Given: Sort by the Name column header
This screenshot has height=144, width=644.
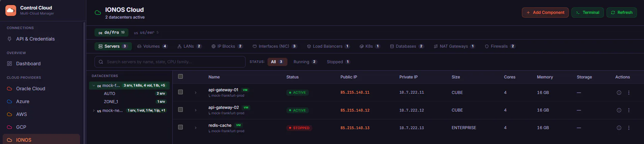Looking at the screenshot, I should click(x=214, y=77).
